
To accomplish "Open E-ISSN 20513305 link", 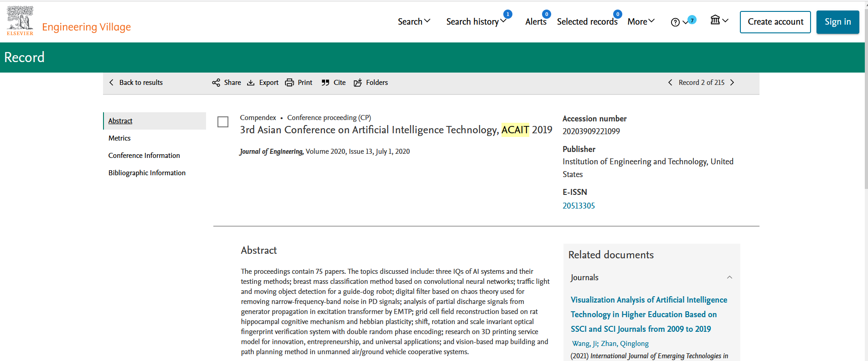I will coord(579,206).
